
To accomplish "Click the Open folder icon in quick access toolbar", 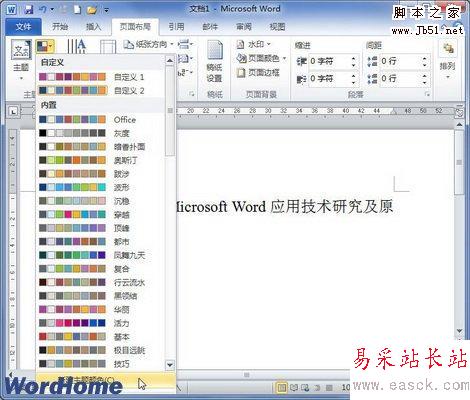I will coord(92,10).
